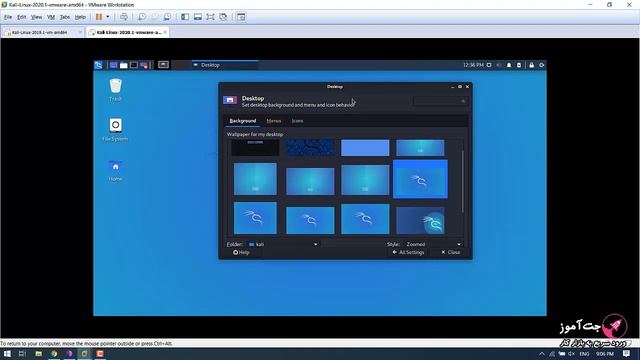Viewport: 640px width, 360px height.
Task: Click the session logout power icon
Action: 542,65
